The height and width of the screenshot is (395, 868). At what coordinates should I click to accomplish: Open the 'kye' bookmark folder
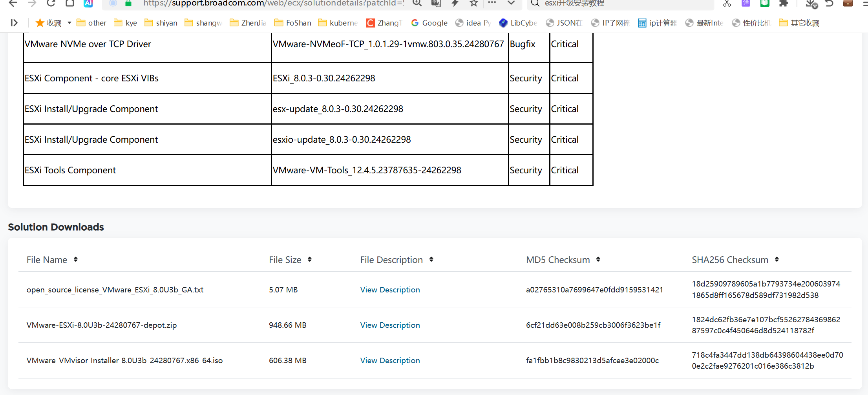click(125, 23)
